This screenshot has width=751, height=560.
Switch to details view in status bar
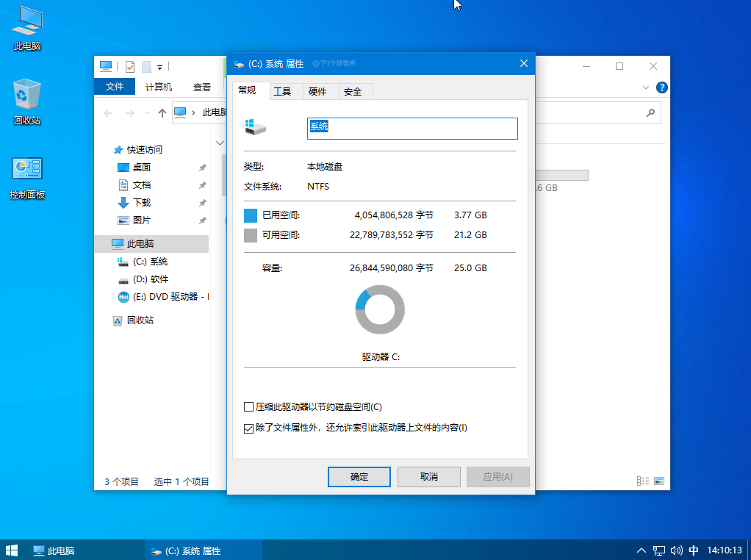click(643, 481)
